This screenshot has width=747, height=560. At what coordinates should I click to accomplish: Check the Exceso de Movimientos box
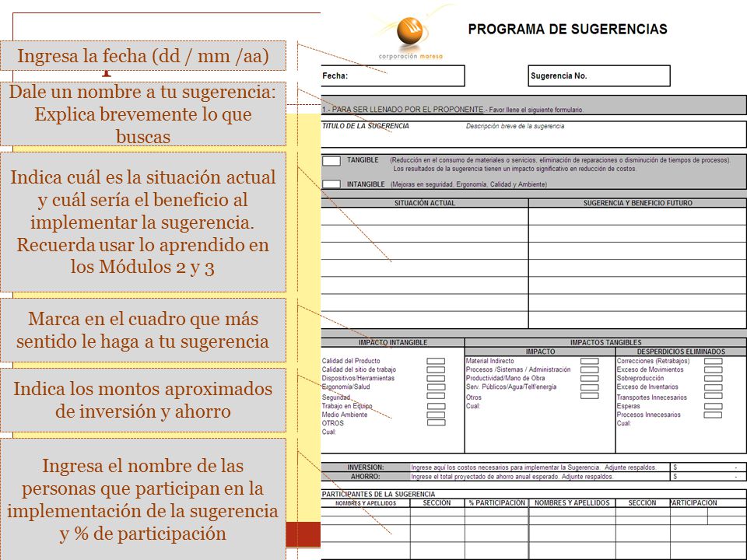click(x=714, y=369)
